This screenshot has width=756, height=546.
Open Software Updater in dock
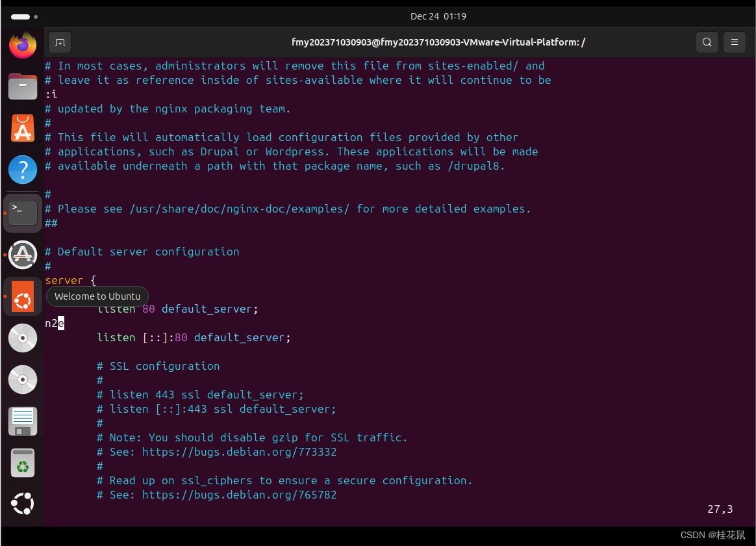(x=23, y=255)
